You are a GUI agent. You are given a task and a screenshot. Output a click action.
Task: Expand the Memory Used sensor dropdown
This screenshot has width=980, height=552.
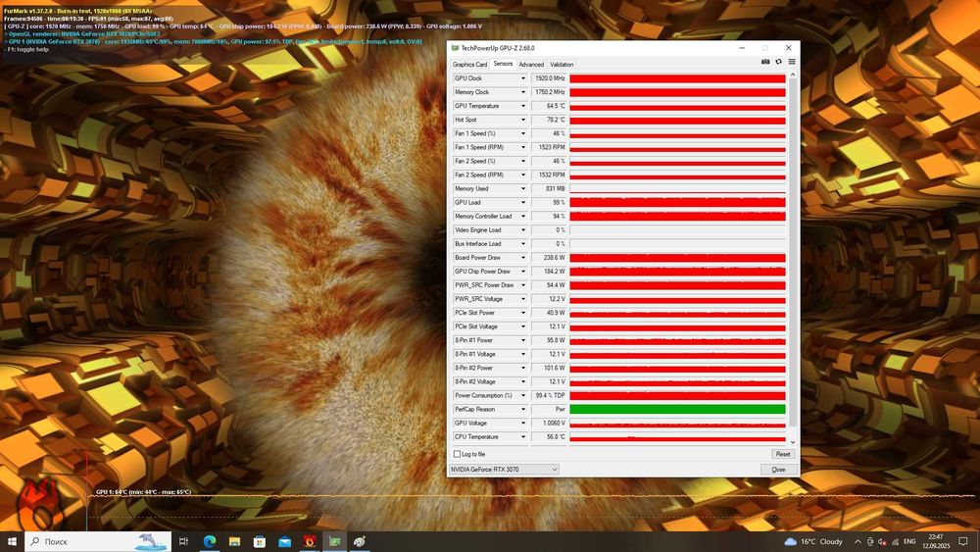(x=523, y=188)
